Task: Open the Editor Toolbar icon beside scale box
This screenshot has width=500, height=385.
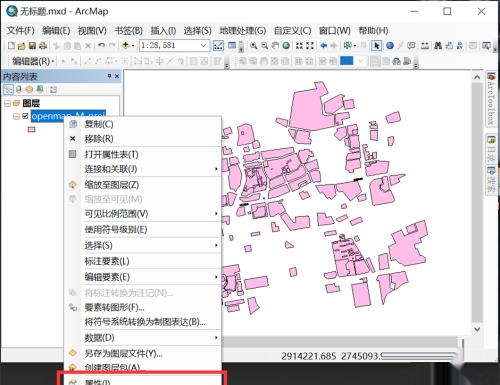Action: pyautogui.click(x=218, y=46)
